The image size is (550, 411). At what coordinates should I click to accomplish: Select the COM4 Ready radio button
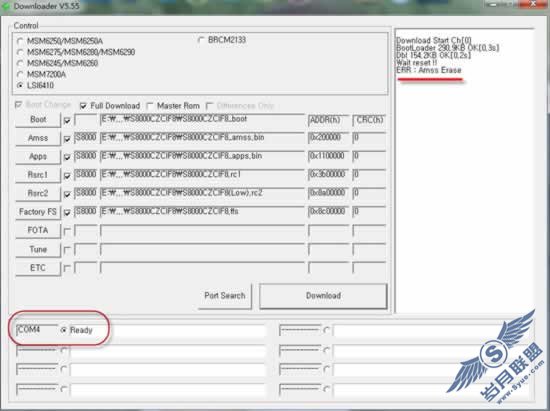[63, 330]
